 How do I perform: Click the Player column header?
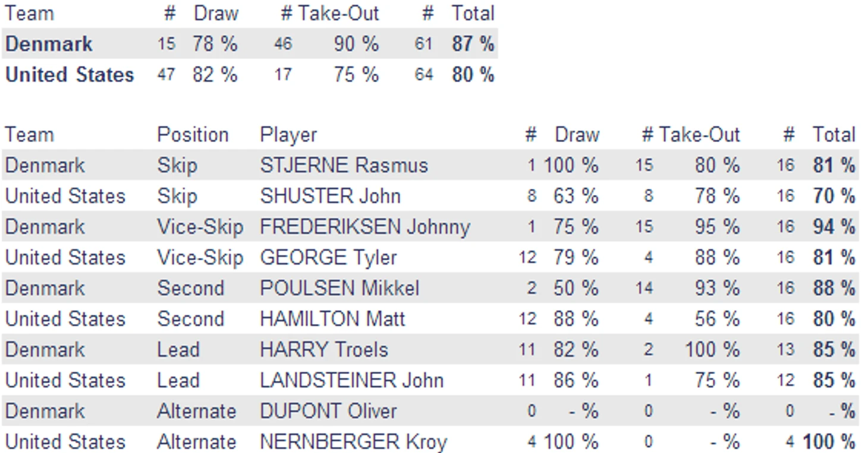click(288, 135)
